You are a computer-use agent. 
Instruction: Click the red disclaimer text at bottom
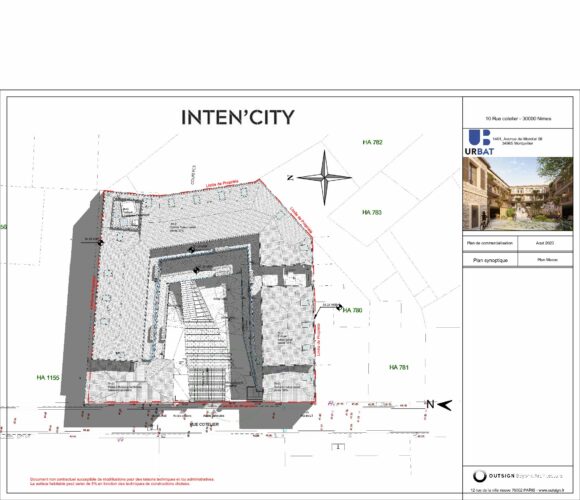point(122,481)
